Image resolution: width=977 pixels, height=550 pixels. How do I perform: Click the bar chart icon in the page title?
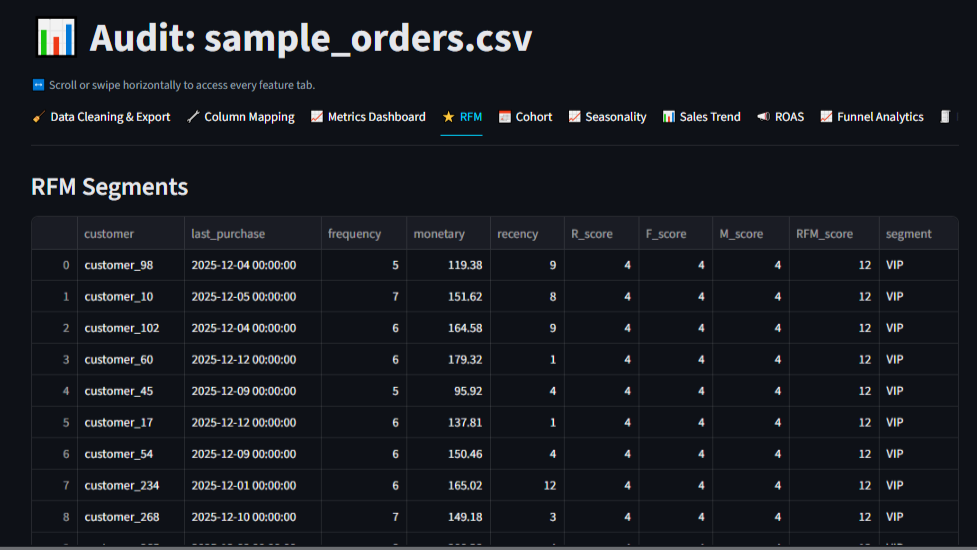point(56,37)
